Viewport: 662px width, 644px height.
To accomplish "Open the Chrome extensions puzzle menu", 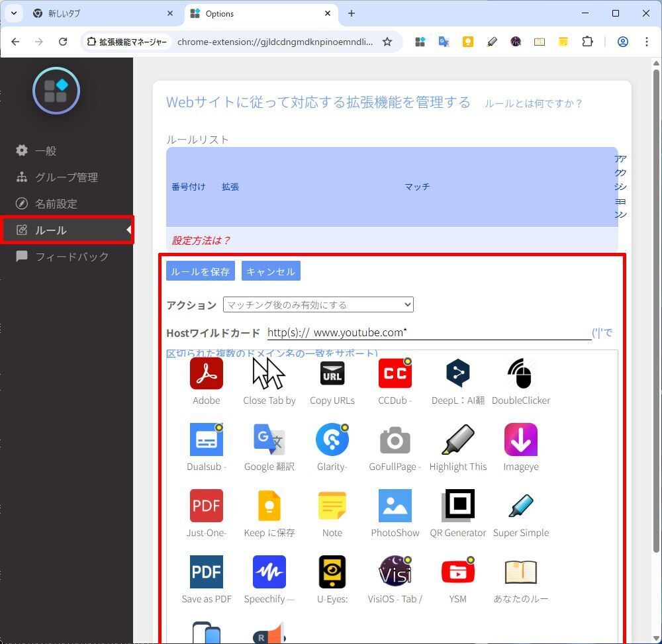I will tap(587, 42).
